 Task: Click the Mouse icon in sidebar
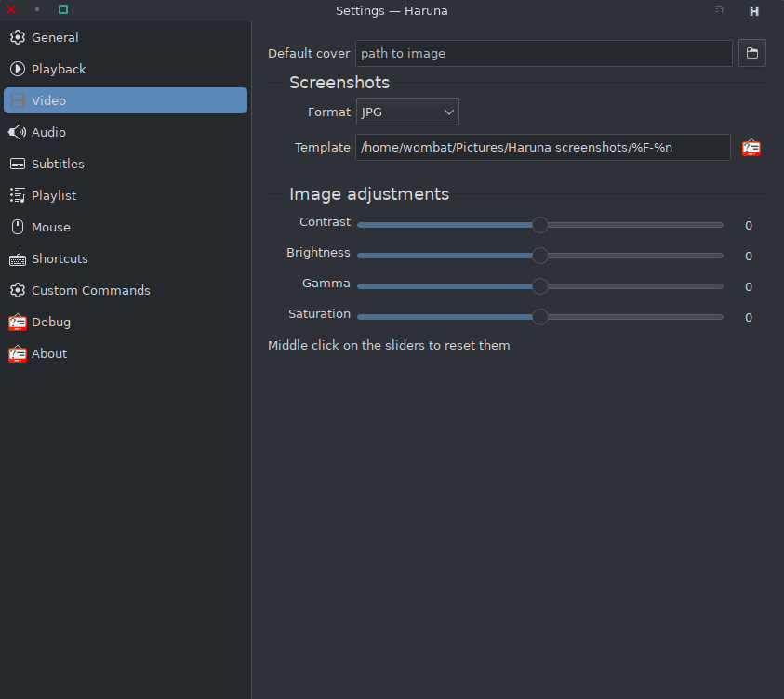(17, 227)
